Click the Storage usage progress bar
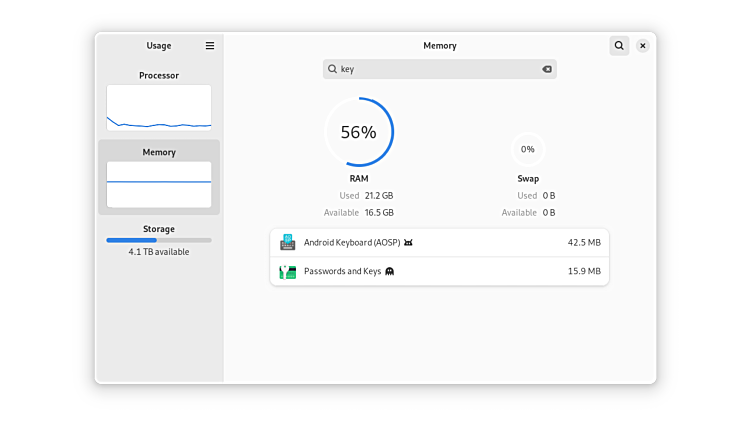Viewport: 752px width, 423px height. (x=159, y=240)
